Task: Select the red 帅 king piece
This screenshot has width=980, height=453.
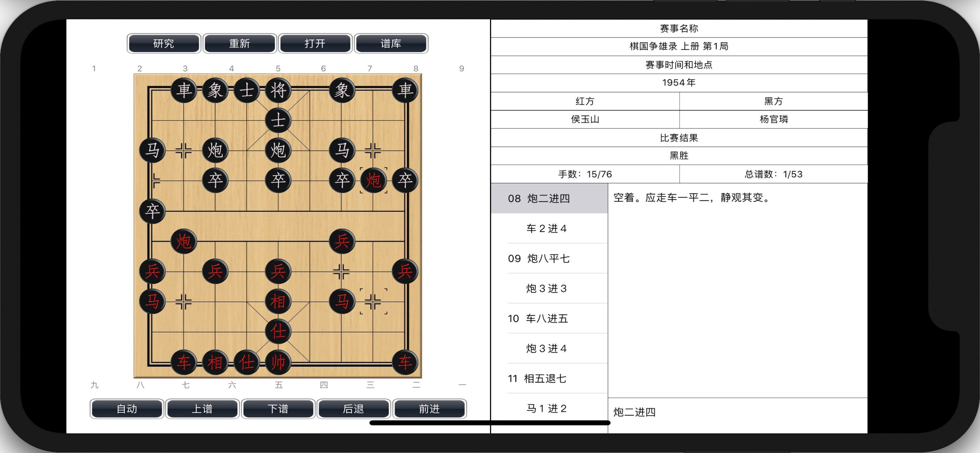Action: 278,362
